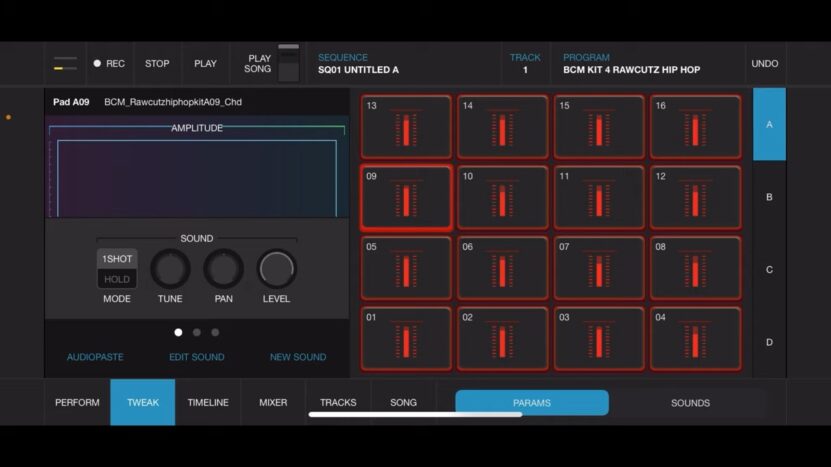Click the LEVEL knob

coord(277,269)
